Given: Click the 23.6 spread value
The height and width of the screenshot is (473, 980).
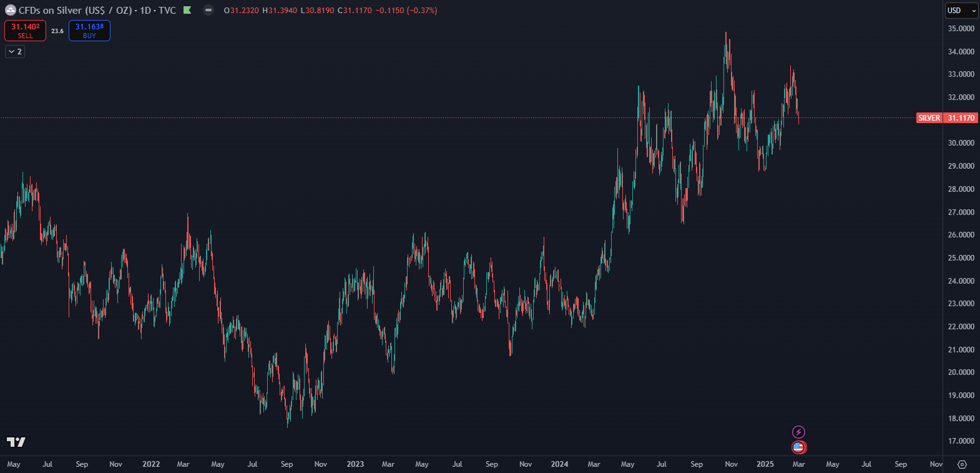Looking at the screenshot, I should 57,31.
